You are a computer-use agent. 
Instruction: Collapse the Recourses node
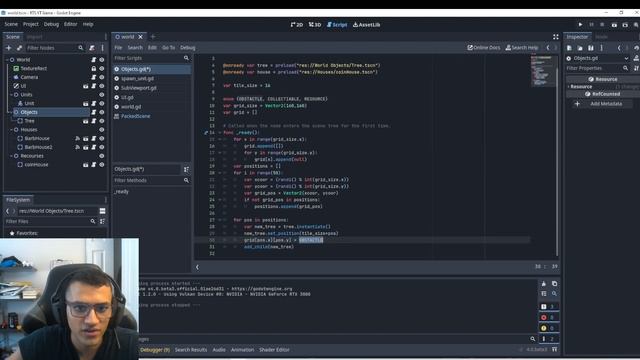(11, 156)
